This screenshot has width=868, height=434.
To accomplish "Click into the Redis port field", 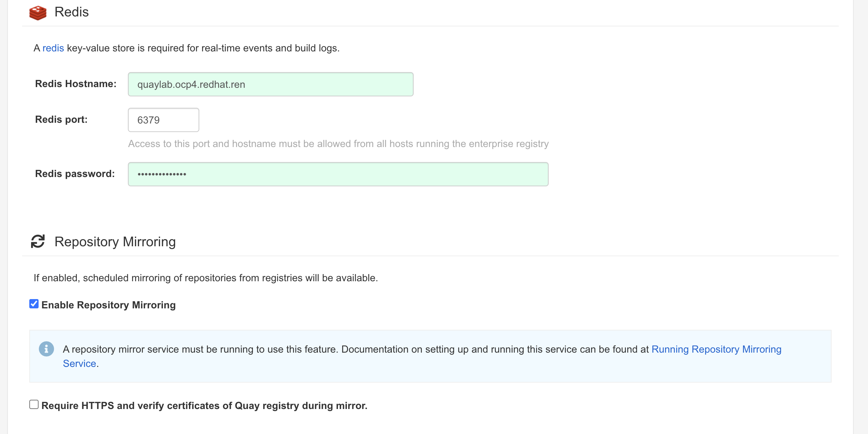I will point(163,120).
